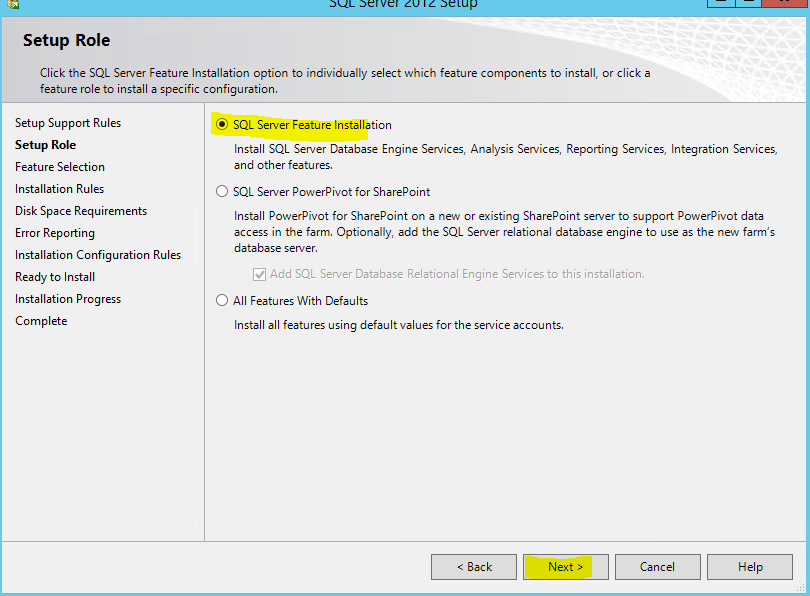The width and height of the screenshot is (810, 596).
Task: Click Installation Configuration Rules step
Action: 98,255
